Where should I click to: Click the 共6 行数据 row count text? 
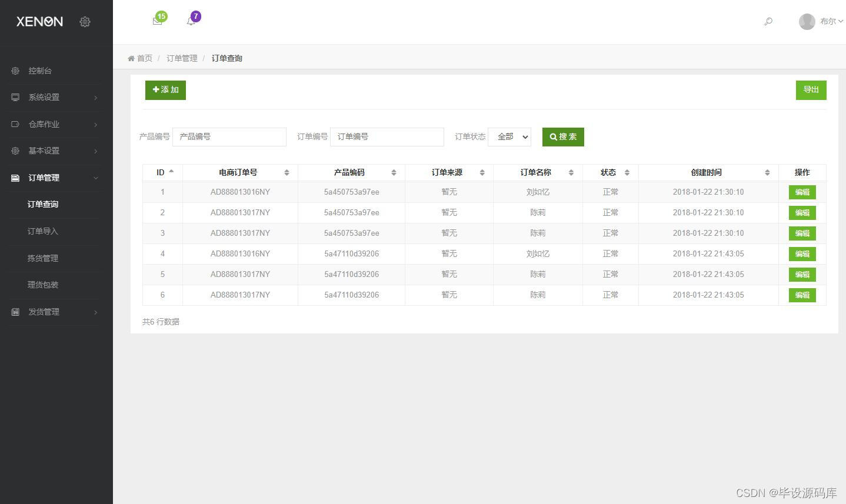pos(161,322)
